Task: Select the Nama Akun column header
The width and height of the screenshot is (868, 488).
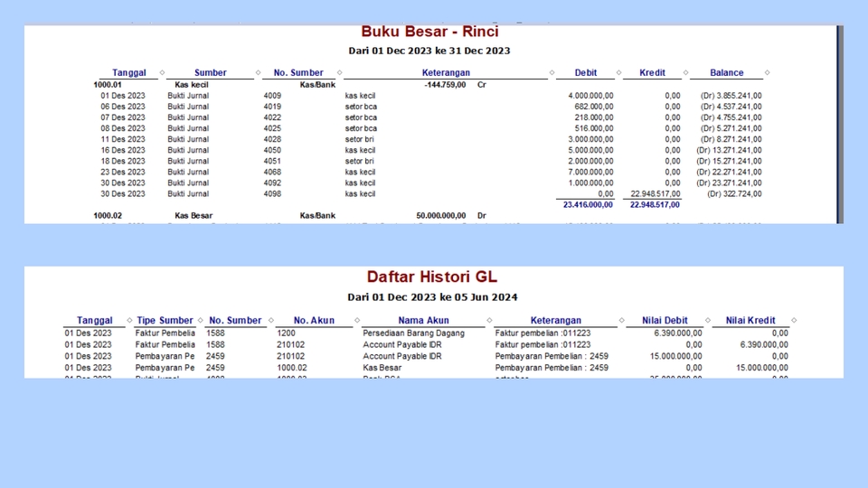Action: point(423,320)
